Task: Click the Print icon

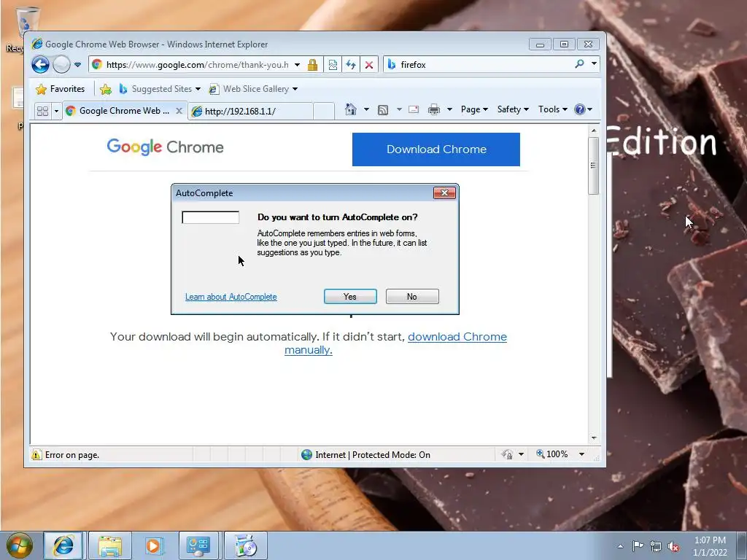Action: pos(433,109)
